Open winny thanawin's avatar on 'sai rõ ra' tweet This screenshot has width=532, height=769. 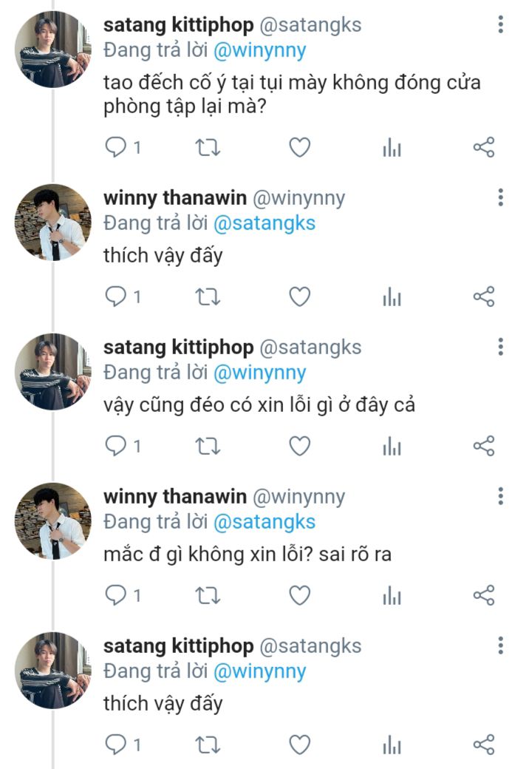pos(52,521)
